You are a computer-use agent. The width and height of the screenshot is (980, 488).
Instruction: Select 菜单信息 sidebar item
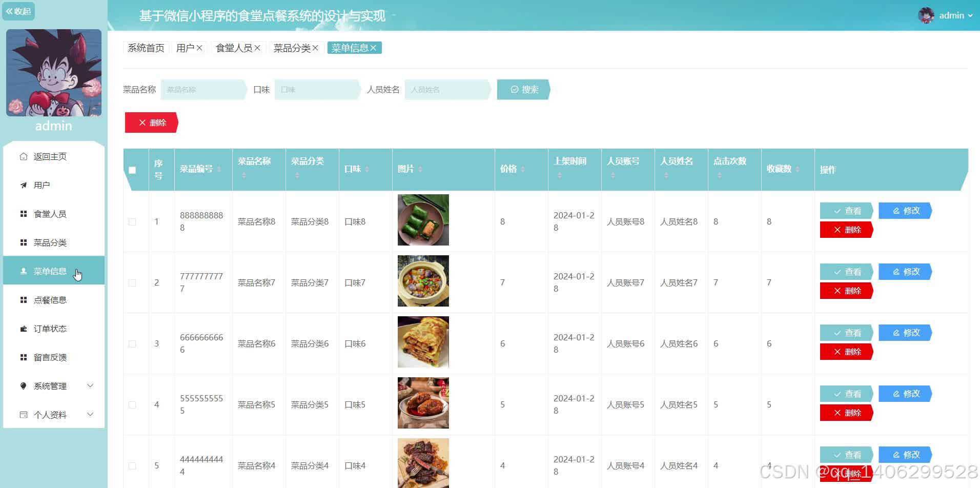click(x=54, y=271)
